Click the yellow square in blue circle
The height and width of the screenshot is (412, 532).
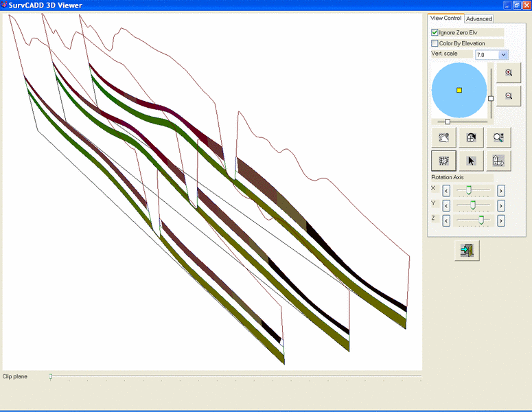[x=459, y=90]
